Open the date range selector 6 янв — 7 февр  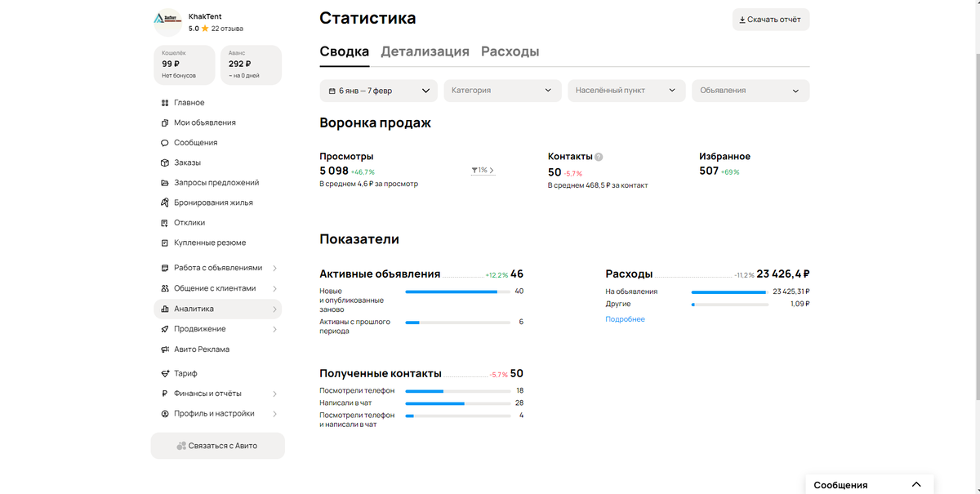379,91
